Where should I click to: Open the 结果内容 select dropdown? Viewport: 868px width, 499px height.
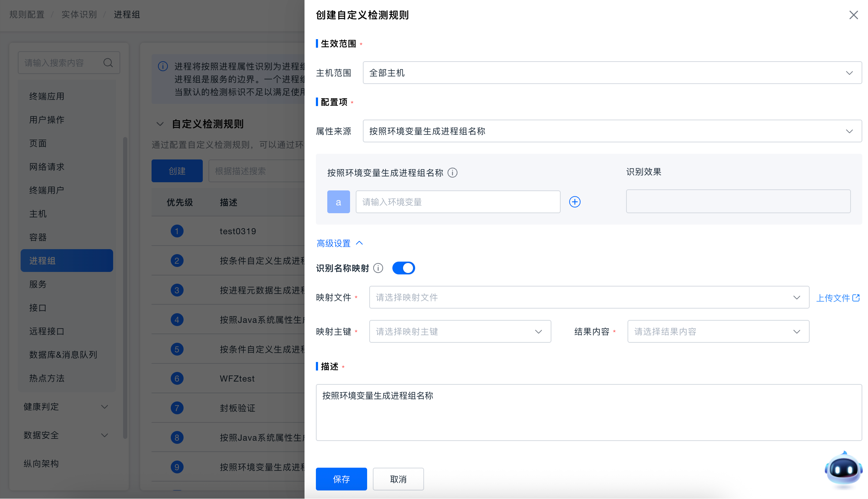[718, 331]
